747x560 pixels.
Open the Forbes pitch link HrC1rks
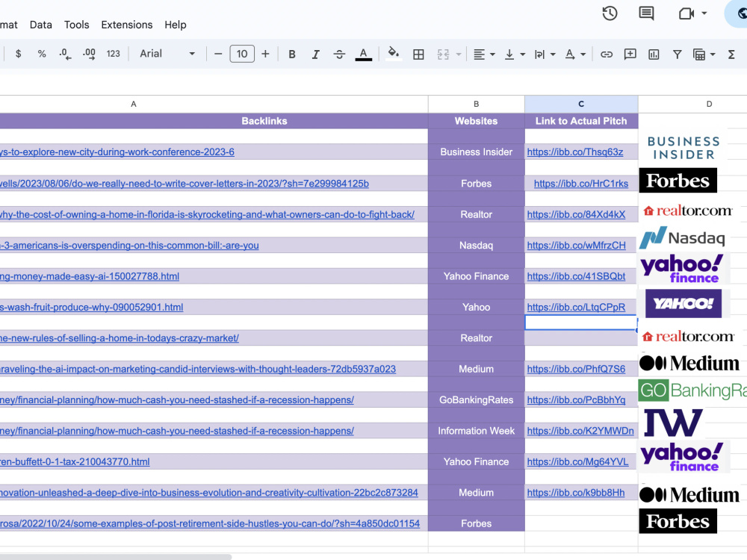pyautogui.click(x=581, y=184)
